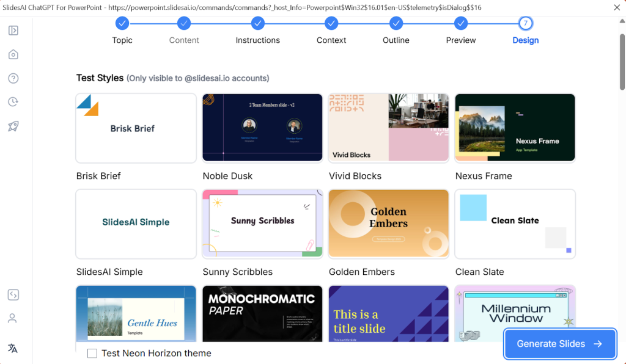
Task: Toggle the sidebar panel icon
Action: click(13, 31)
